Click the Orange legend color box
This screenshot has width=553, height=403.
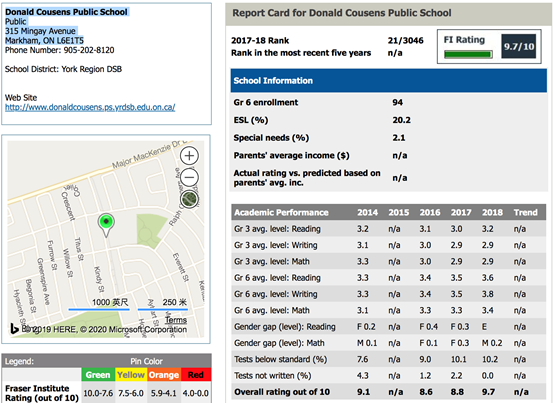coord(164,374)
